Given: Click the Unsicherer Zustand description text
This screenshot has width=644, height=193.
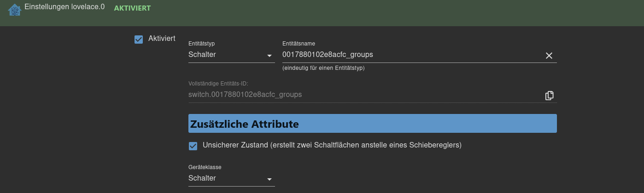Looking at the screenshot, I should [x=332, y=145].
